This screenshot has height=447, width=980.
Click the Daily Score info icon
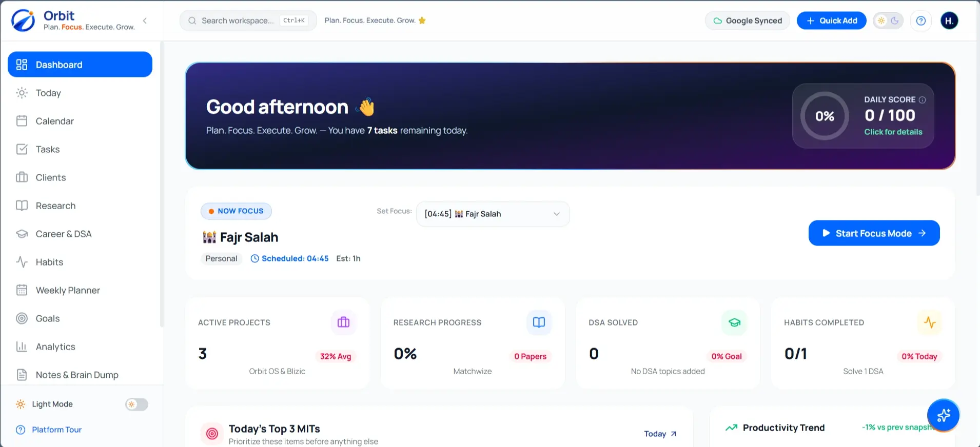922,100
